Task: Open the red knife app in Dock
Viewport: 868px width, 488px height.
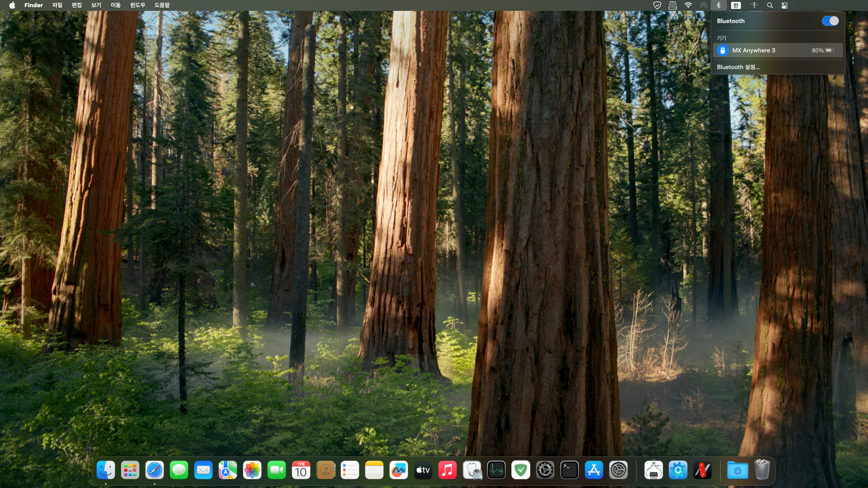Action: pos(703,470)
